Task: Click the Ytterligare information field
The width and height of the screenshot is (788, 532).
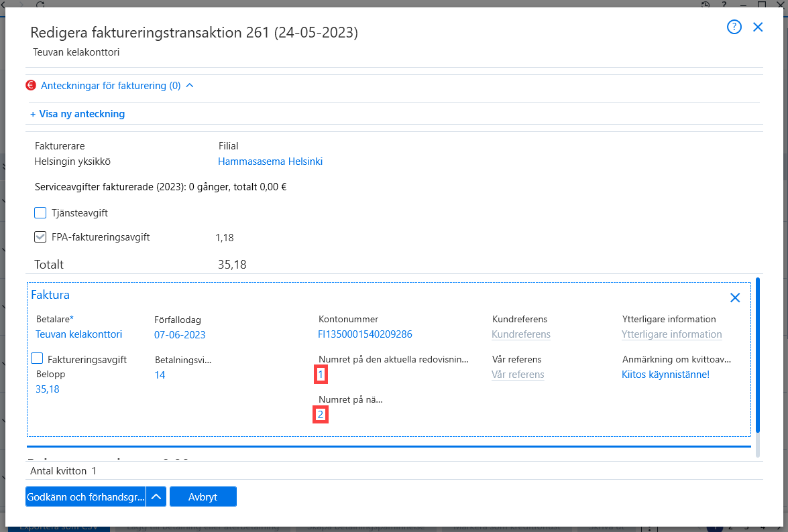Action: 672,334
